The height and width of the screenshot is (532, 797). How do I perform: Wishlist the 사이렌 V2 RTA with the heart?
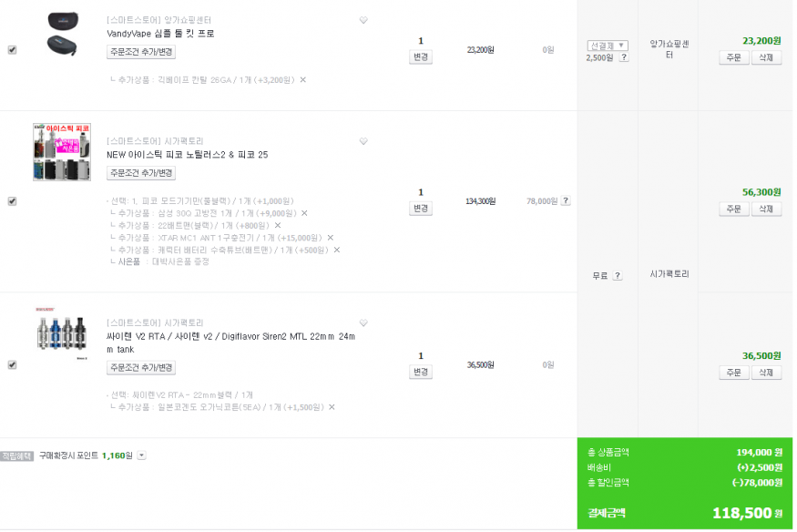click(363, 322)
